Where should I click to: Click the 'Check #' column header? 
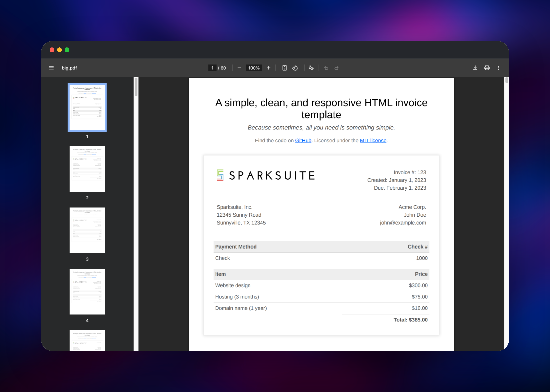(417, 247)
